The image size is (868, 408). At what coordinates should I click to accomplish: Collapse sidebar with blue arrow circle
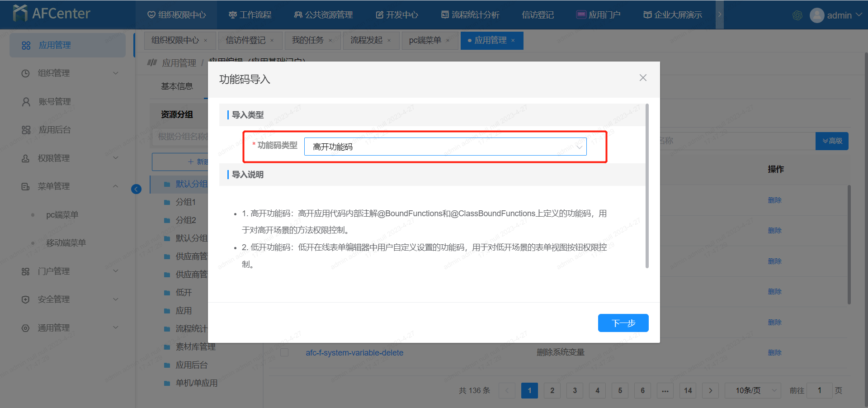point(136,189)
